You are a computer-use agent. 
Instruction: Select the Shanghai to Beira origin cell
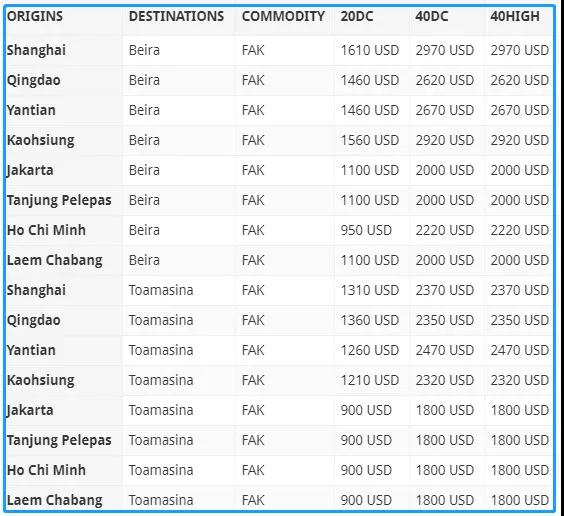coord(36,50)
